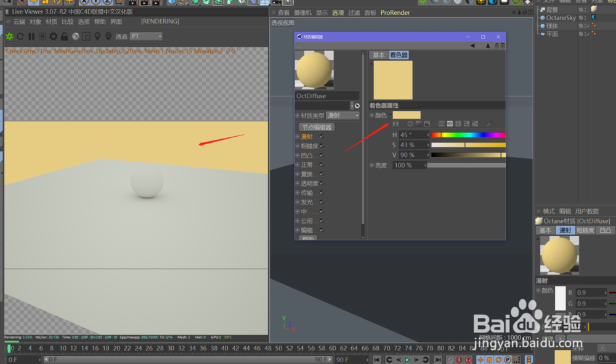Click the HSV mode icon in color row

click(x=450, y=124)
